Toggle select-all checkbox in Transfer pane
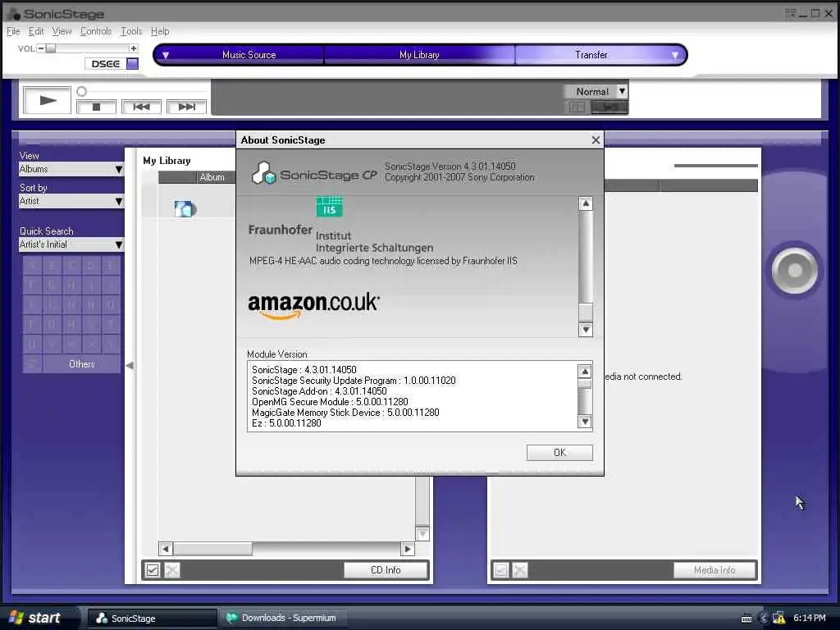 click(x=500, y=570)
